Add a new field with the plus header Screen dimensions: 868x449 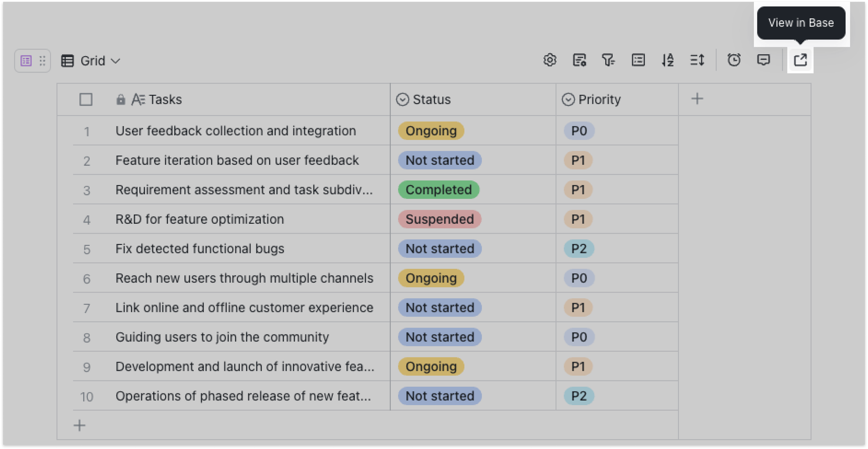click(x=697, y=98)
